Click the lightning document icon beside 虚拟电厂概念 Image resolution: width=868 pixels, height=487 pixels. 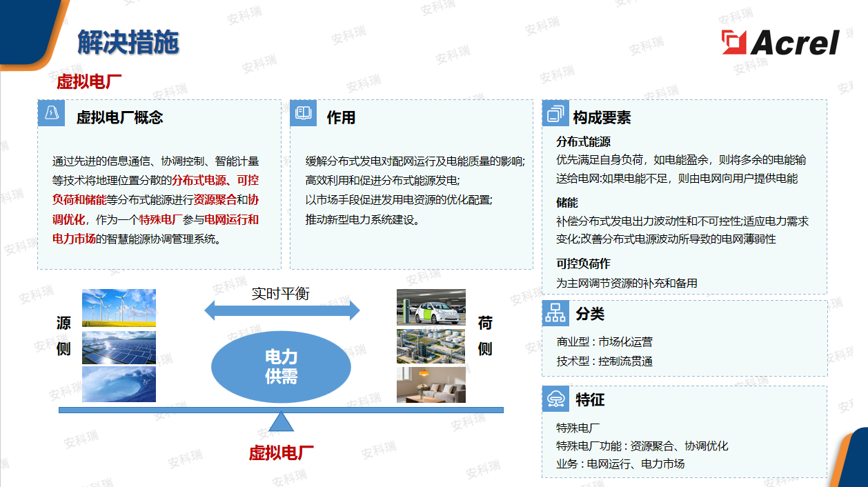click(51, 113)
